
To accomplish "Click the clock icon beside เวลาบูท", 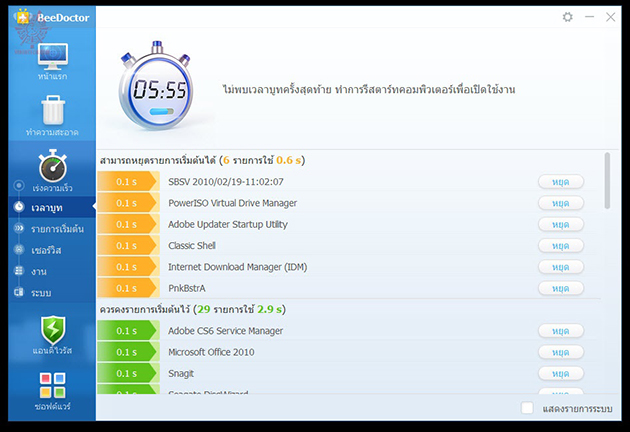I will click(19, 207).
